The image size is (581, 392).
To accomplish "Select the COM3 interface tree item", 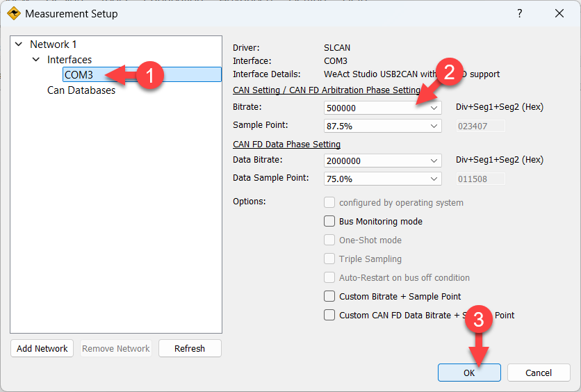I will click(79, 75).
